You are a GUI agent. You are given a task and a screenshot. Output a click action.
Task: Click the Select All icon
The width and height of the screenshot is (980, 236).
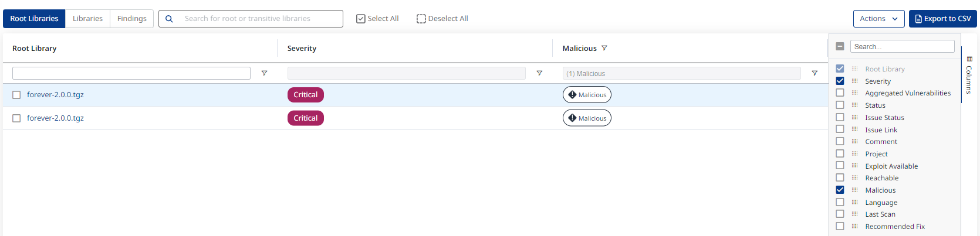[361, 19]
